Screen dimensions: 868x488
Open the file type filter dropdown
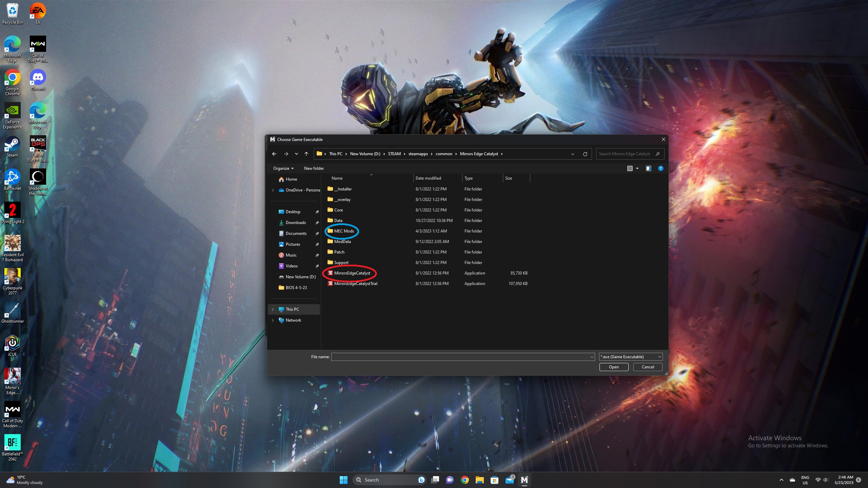630,357
